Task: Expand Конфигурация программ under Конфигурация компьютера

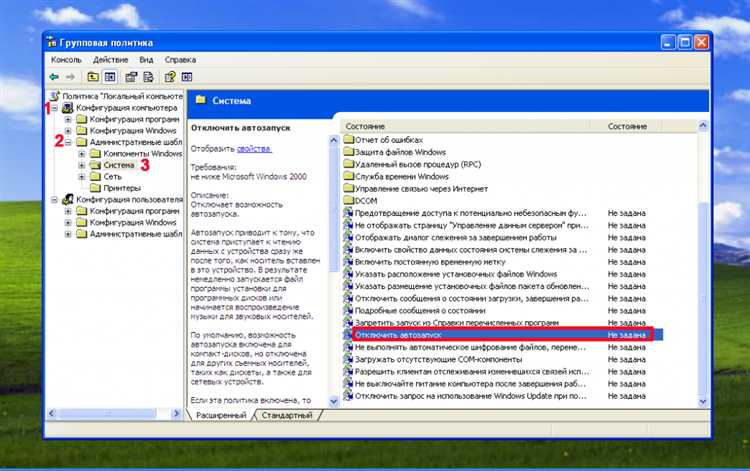Action: pyautogui.click(x=68, y=119)
